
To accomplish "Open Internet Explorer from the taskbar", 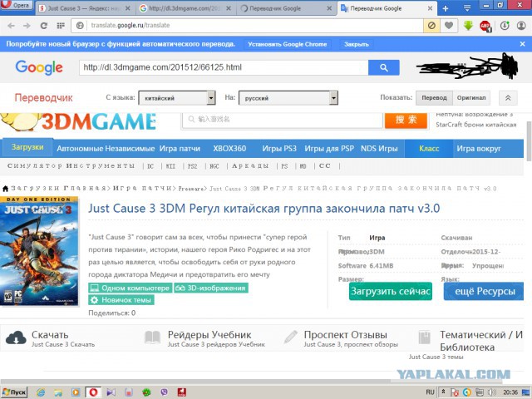I will pos(41,392).
